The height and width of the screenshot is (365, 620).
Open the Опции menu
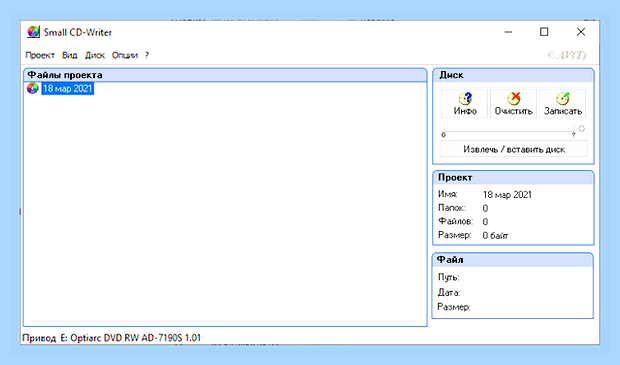pyautogui.click(x=125, y=55)
